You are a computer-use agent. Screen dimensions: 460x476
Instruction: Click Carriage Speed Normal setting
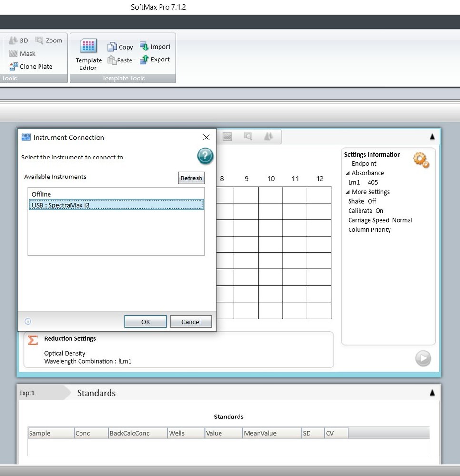(380, 220)
